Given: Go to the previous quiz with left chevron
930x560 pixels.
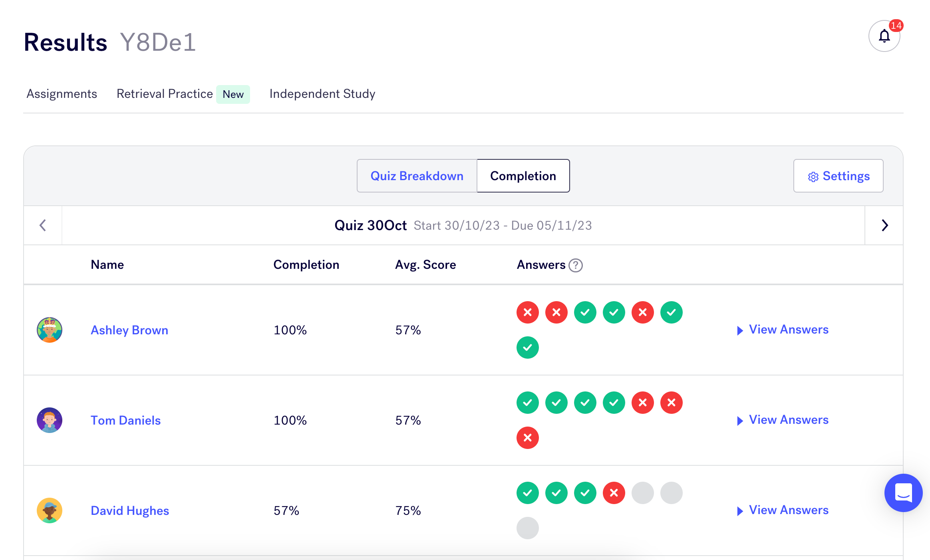Looking at the screenshot, I should coord(43,225).
